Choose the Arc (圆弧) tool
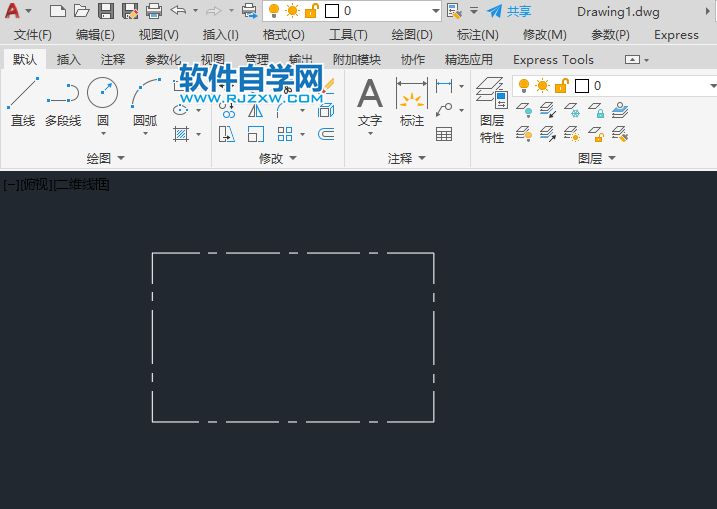This screenshot has width=717, height=509. tap(145, 102)
